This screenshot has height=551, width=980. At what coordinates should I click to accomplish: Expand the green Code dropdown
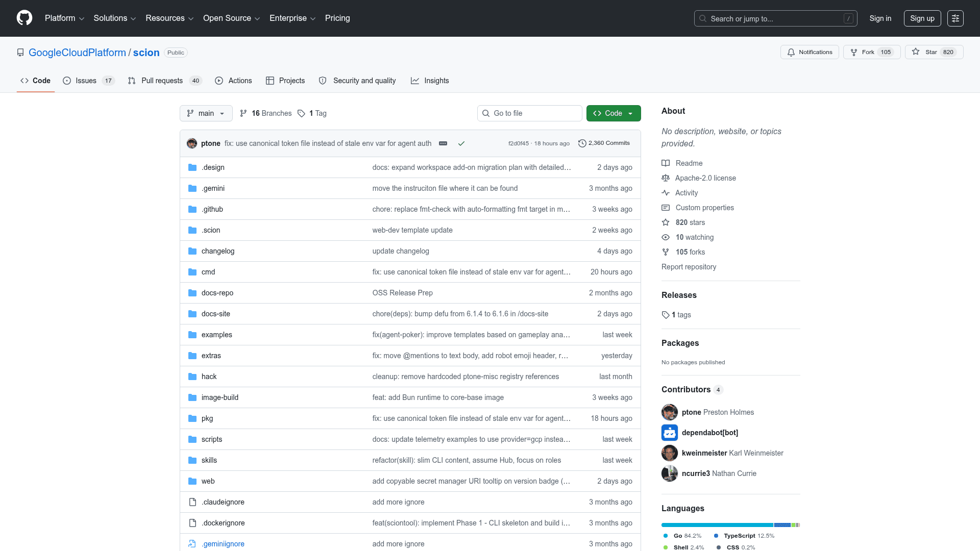613,113
